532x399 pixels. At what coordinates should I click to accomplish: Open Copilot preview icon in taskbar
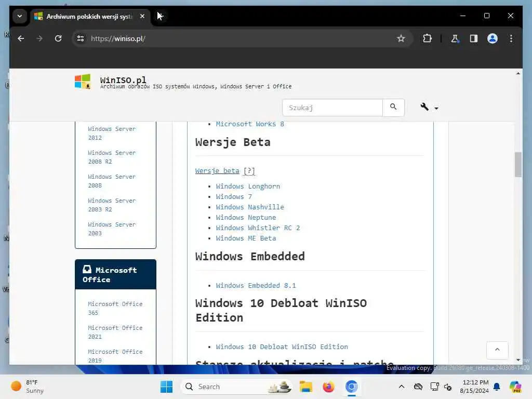point(515,387)
